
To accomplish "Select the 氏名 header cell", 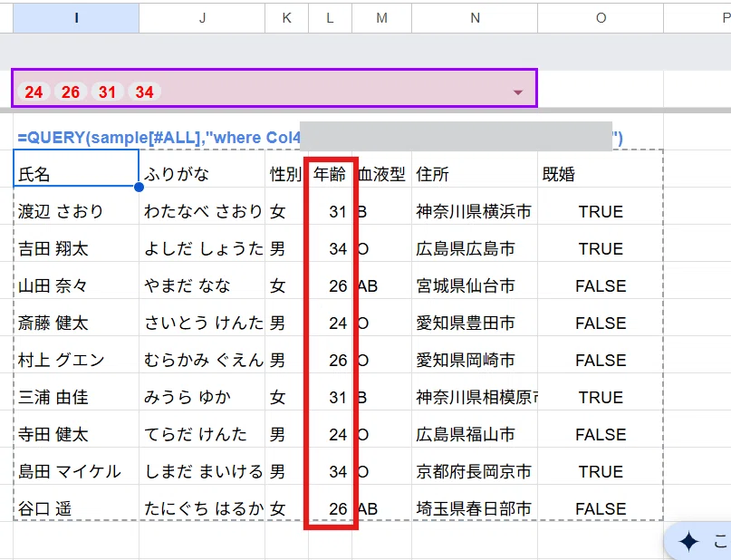I will 76,169.
